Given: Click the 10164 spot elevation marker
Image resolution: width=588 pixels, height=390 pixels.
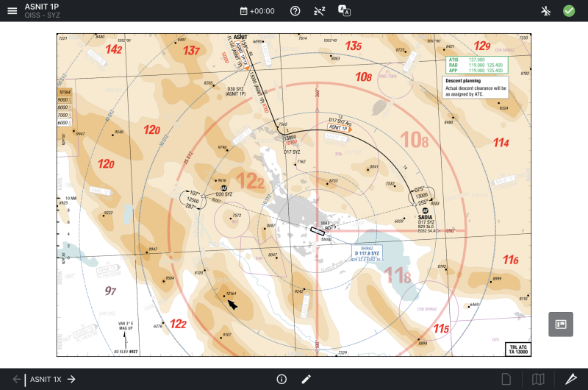Looking at the screenshot, I should click(x=225, y=296).
